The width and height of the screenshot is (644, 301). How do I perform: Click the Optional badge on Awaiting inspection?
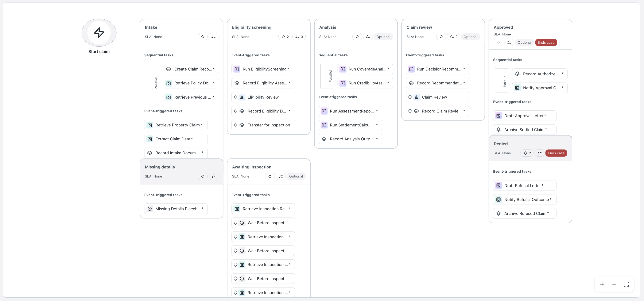click(296, 176)
